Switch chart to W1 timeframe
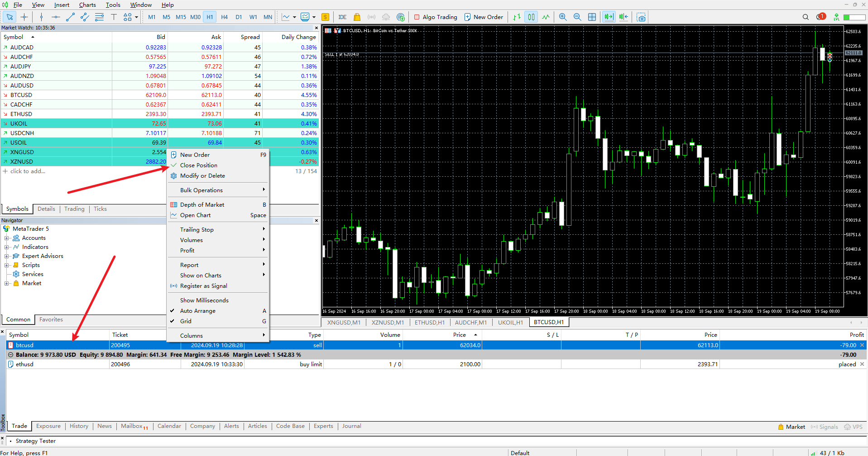 click(253, 17)
